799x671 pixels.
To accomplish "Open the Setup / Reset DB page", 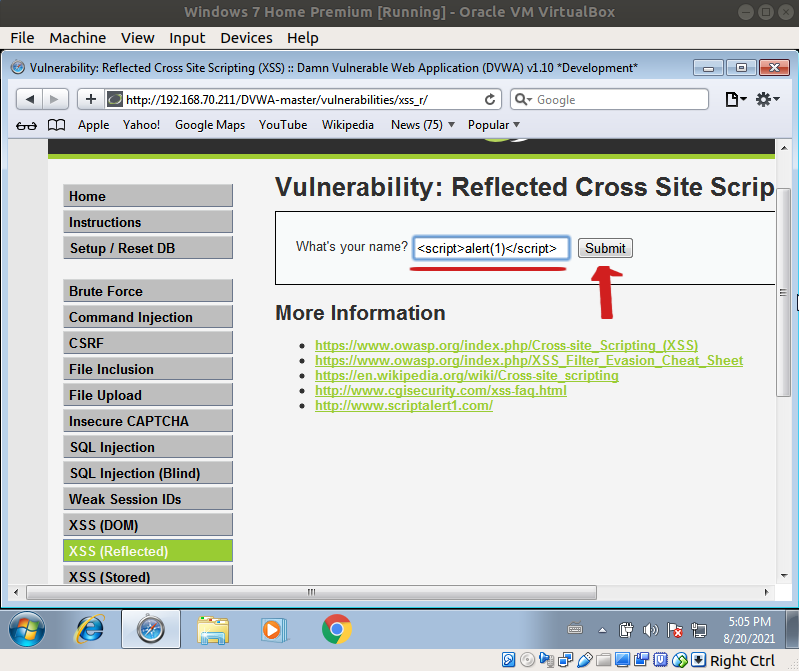I will (x=148, y=248).
